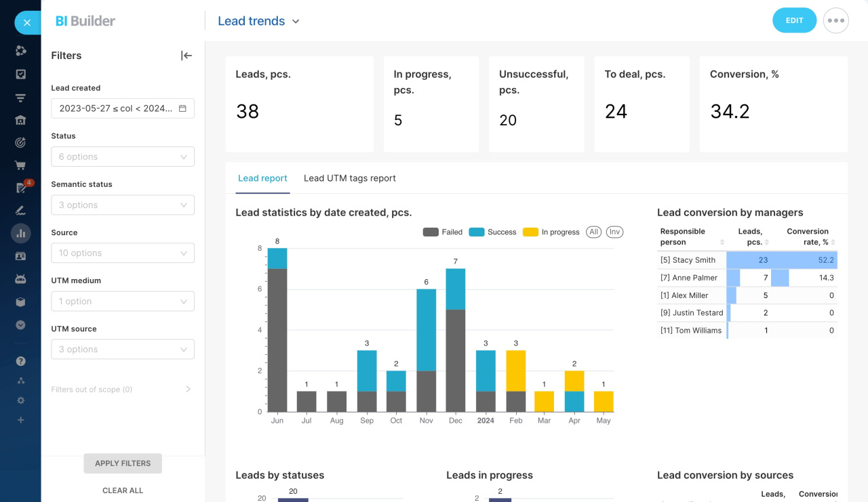Click the EDIT button
Image resolution: width=868 pixels, height=502 pixels.
pyautogui.click(x=794, y=20)
